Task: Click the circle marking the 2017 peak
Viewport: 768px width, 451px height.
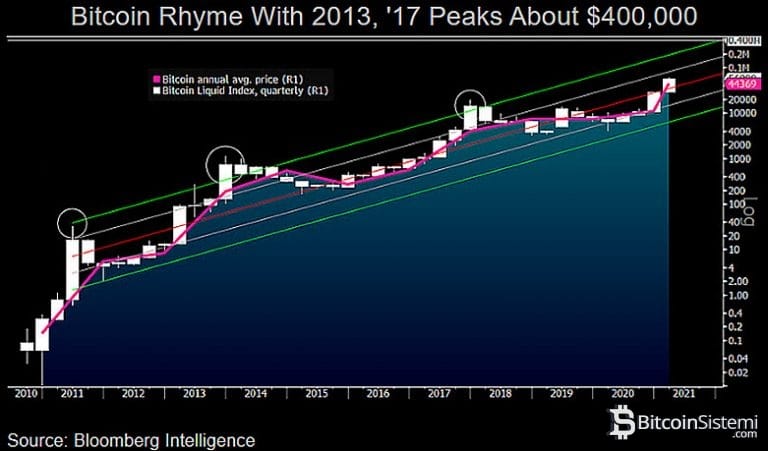Action: [471, 104]
